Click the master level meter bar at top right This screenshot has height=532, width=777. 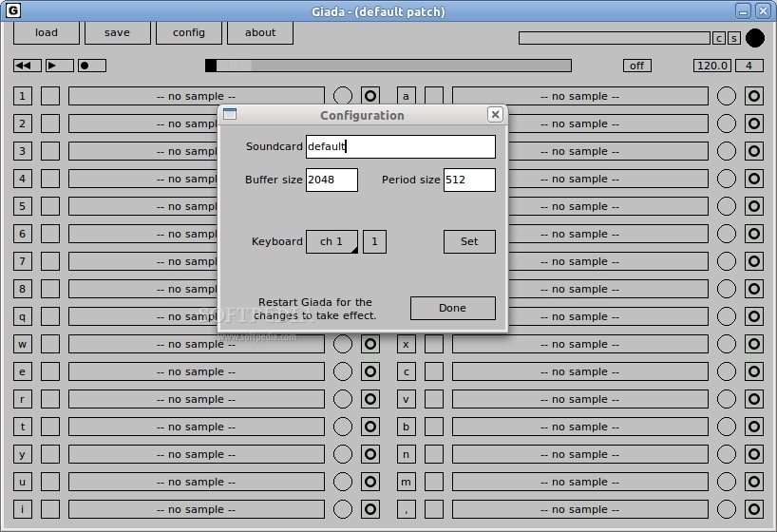pos(615,38)
